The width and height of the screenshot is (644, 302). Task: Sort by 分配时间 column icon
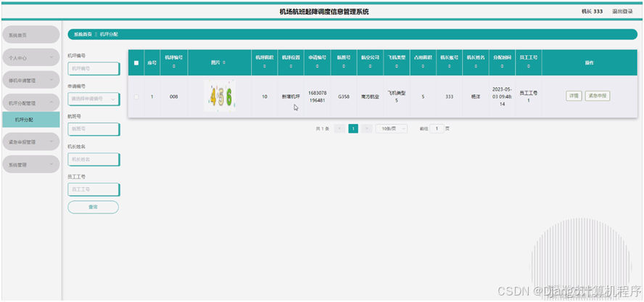coord(502,66)
